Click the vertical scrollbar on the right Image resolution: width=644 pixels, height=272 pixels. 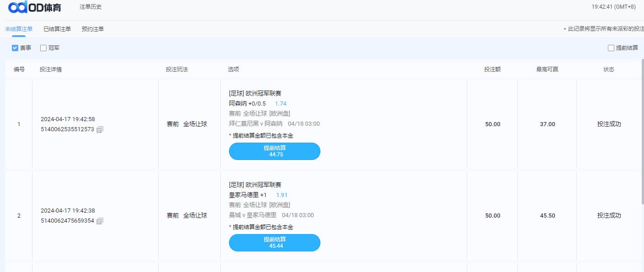642,133
